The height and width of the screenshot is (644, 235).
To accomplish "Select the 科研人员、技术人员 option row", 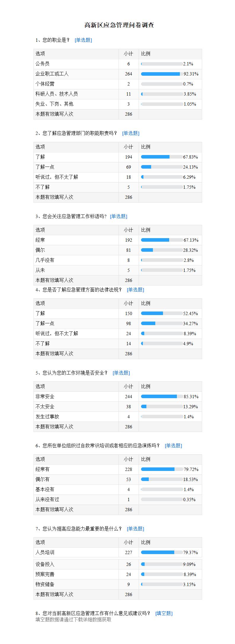I will (x=118, y=94).
